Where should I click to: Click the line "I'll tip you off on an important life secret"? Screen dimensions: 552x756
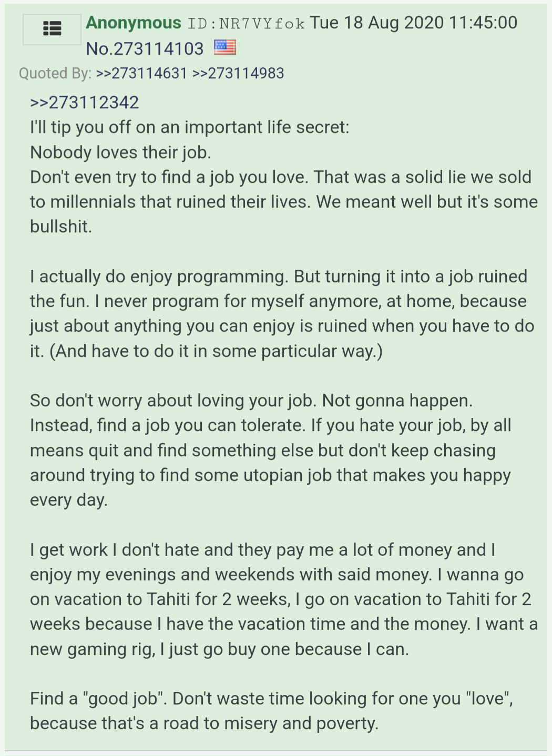click(189, 127)
